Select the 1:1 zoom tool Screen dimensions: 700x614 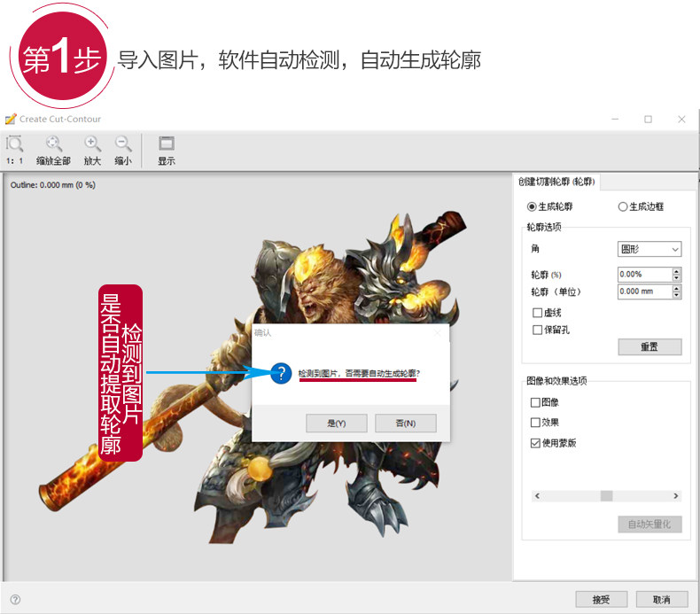click(14, 150)
